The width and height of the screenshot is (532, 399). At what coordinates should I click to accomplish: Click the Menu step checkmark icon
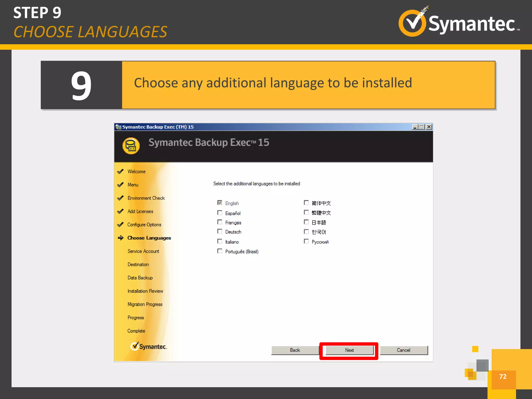(120, 185)
